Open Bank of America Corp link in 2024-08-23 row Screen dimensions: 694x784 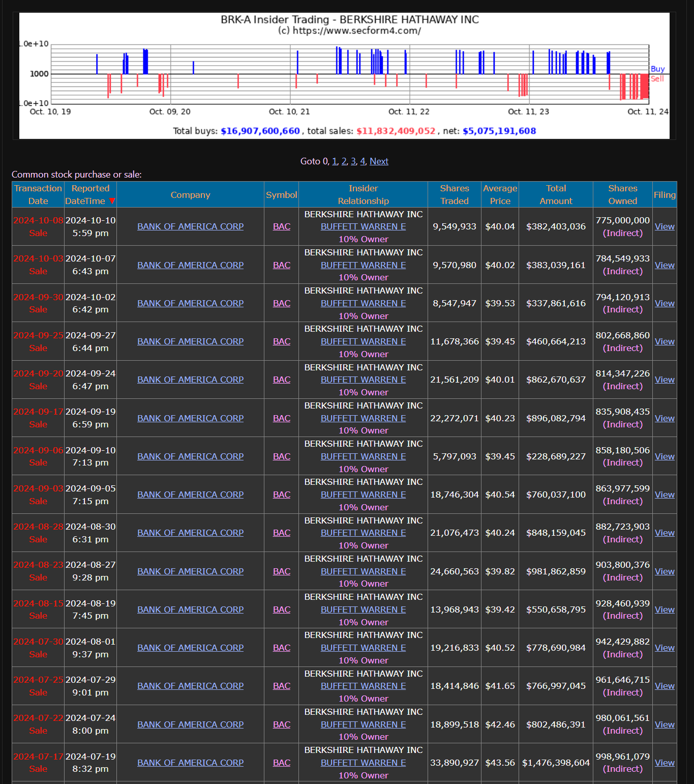coord(190,571)
